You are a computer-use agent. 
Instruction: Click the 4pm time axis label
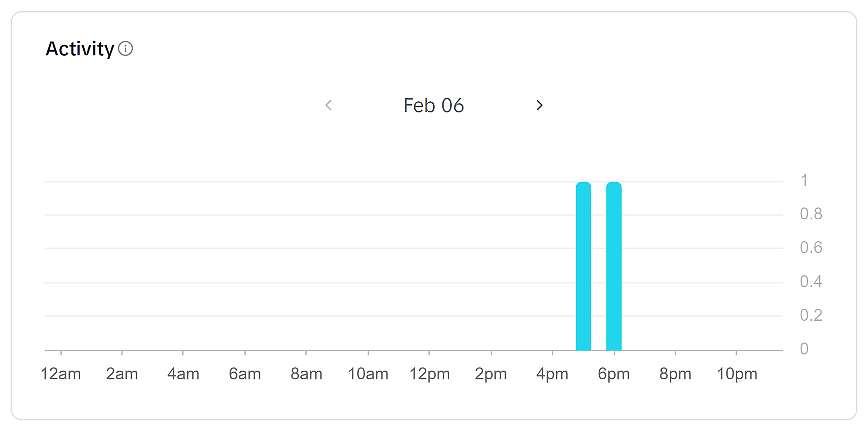coord(552,374)
